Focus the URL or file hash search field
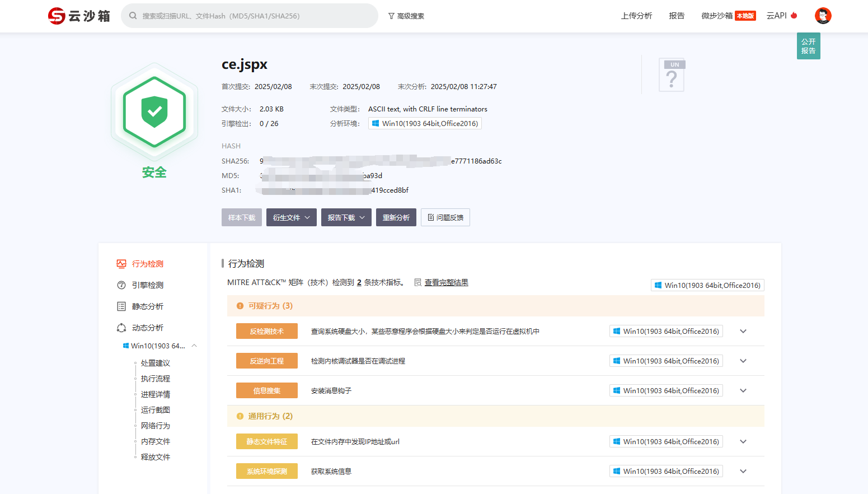 pos(250,16)
